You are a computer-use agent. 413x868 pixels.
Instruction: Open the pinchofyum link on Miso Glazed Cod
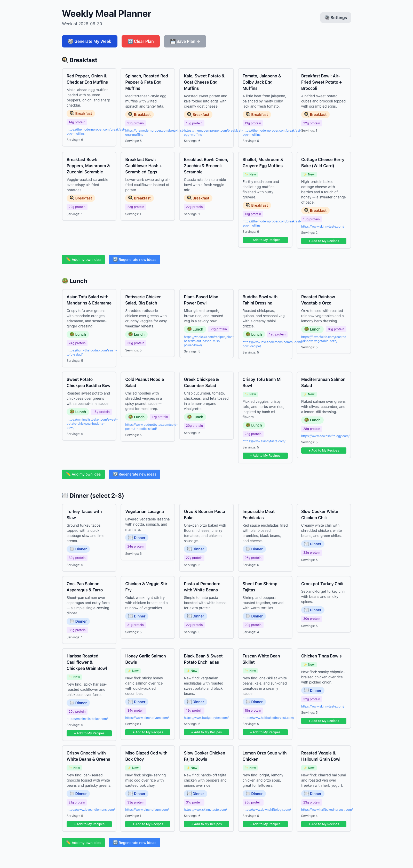click(x=147, y=809)
